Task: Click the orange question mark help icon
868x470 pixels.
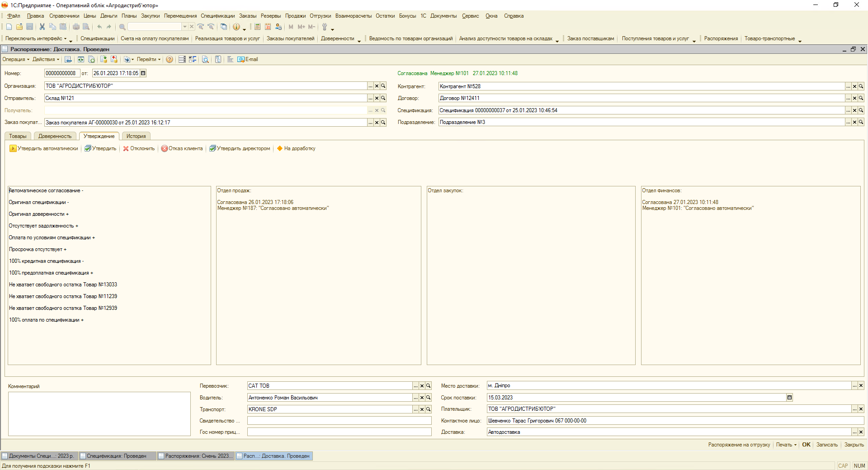Action: (x=170, y=60)
